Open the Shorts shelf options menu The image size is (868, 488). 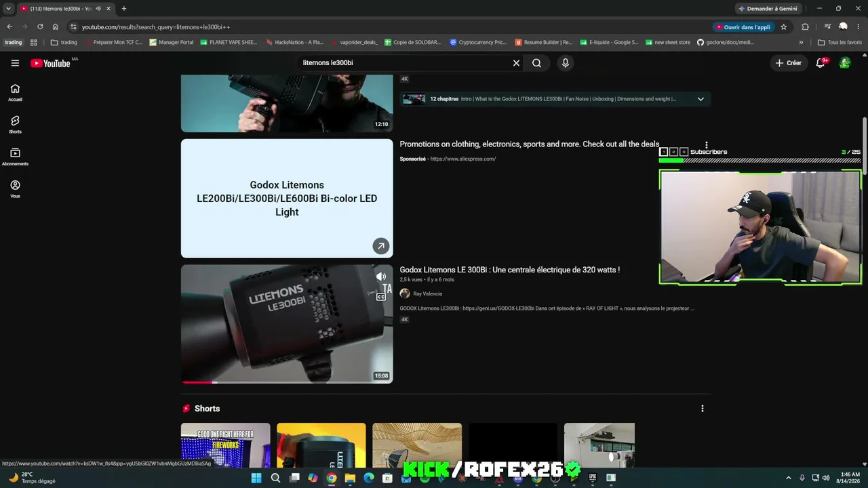702,409
